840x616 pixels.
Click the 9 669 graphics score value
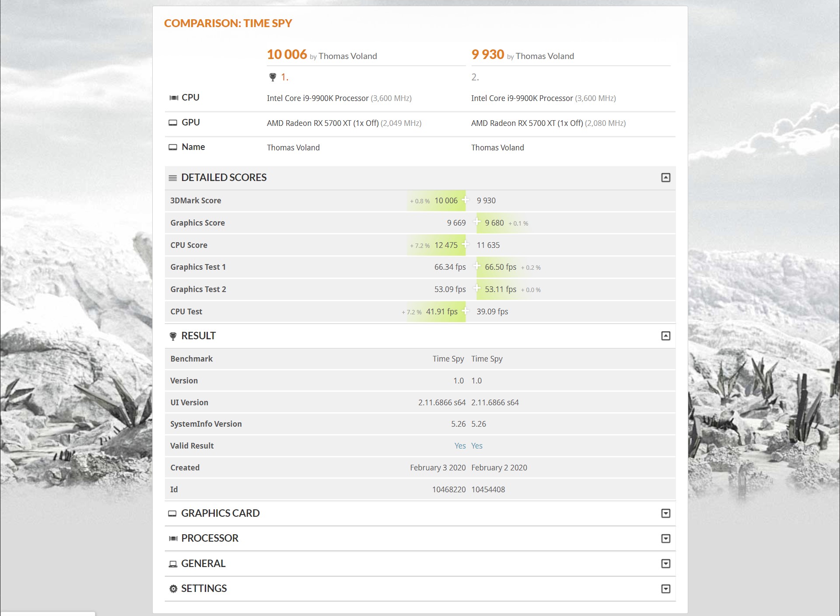click(456, 223)
